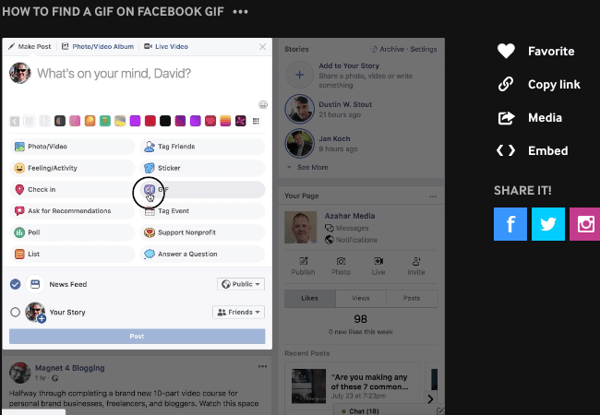The width and height of the screenshot is (600, 415).
Task: Select the Likes tab
Action: 310,298
